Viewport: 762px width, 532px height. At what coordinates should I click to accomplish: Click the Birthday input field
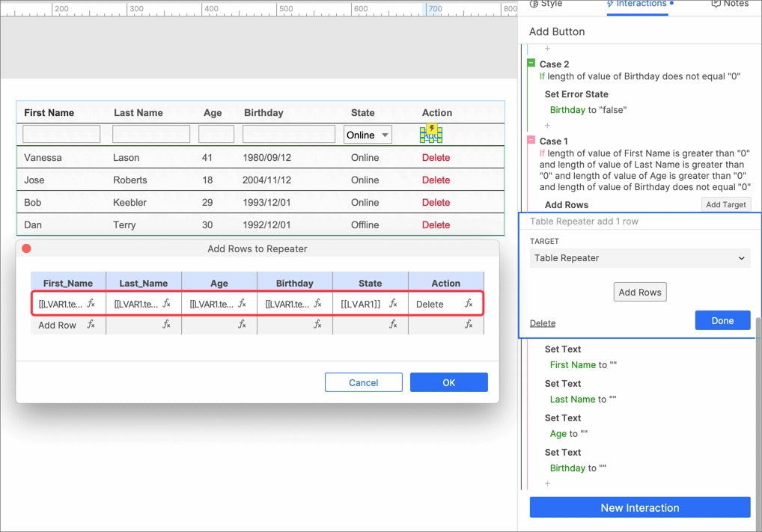pos(289,134)
